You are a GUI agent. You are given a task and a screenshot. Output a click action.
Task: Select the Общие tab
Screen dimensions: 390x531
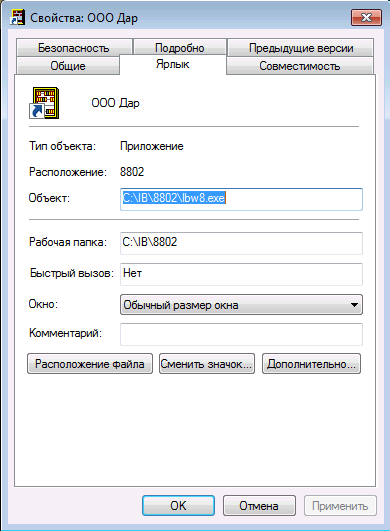tap(68, 66)
